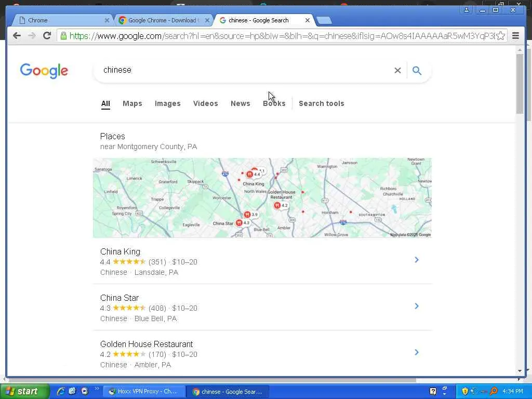Switch to Books results

coord(274,103)
